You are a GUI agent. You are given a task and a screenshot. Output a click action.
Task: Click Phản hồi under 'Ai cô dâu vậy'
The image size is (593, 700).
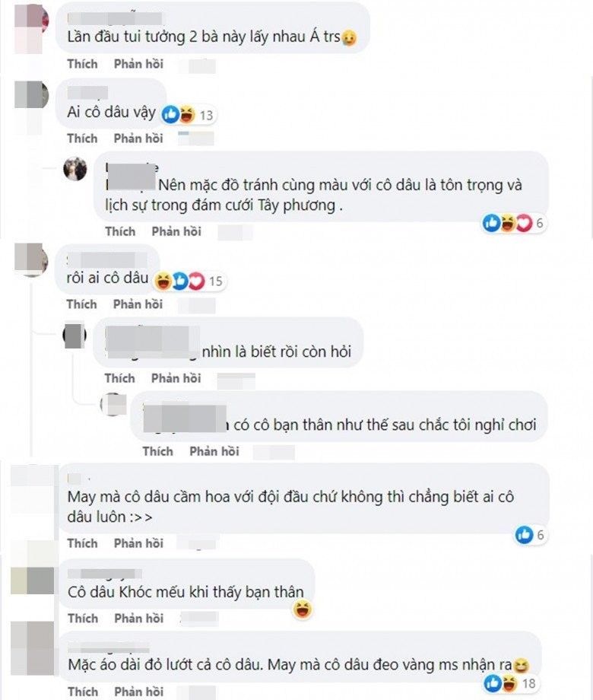[138, 138]
